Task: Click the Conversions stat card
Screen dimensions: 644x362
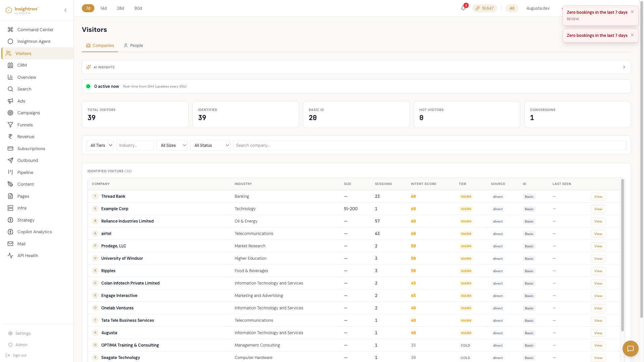Action: coord(578,114)
